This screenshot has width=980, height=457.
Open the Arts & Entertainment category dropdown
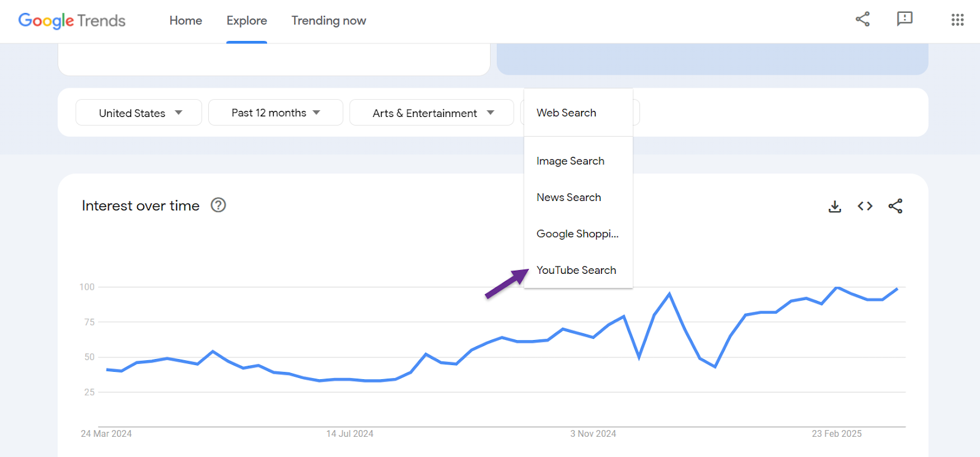[x=432, y=113]
